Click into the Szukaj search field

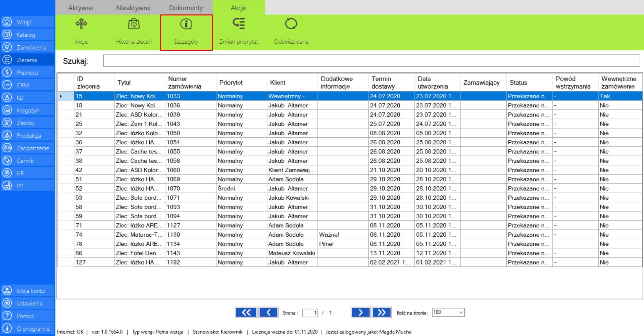tap(371, 61)
